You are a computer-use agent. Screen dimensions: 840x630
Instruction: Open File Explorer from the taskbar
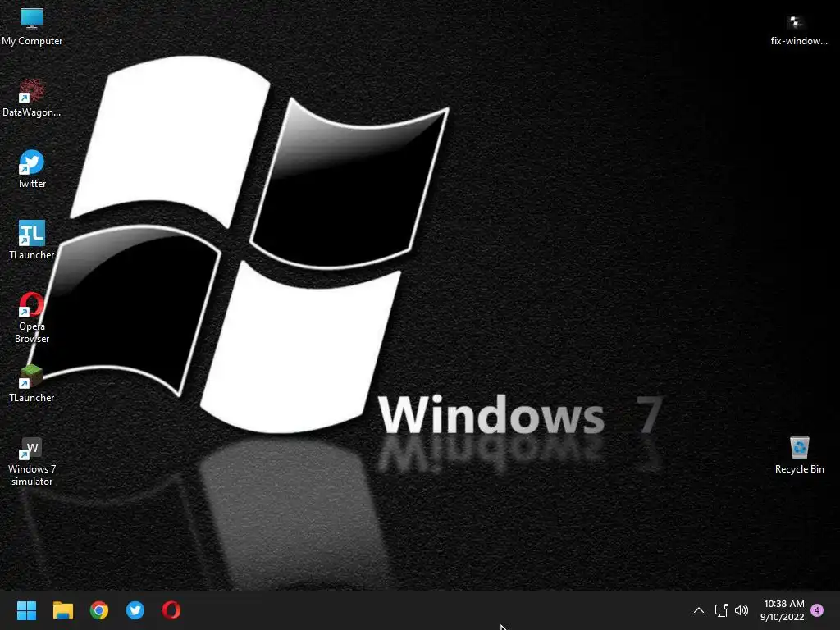(x=62, y=610)
